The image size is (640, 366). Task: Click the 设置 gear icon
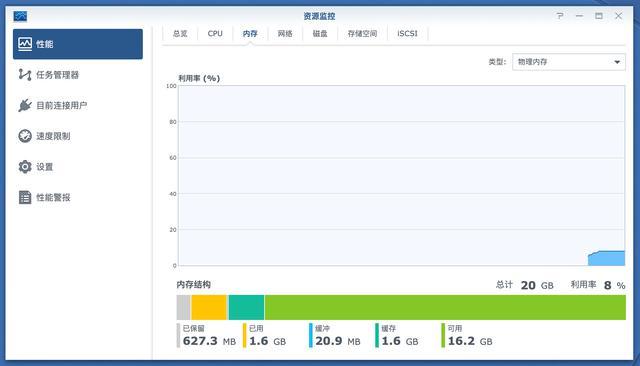point(25,166)
